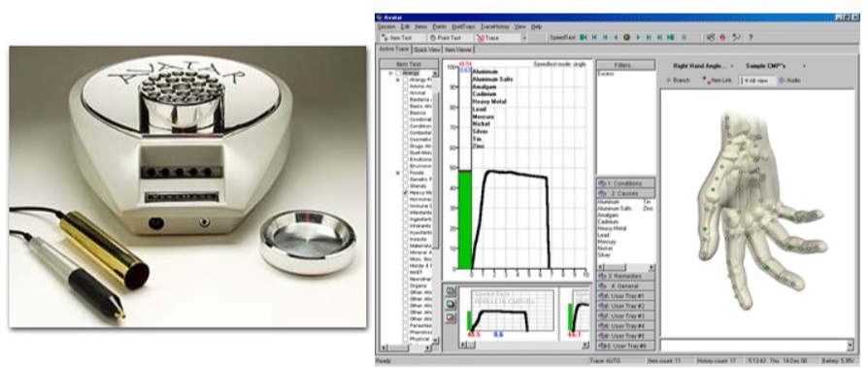
Task: Check the Foods item checkbox
Action: (x=406, y=173)
